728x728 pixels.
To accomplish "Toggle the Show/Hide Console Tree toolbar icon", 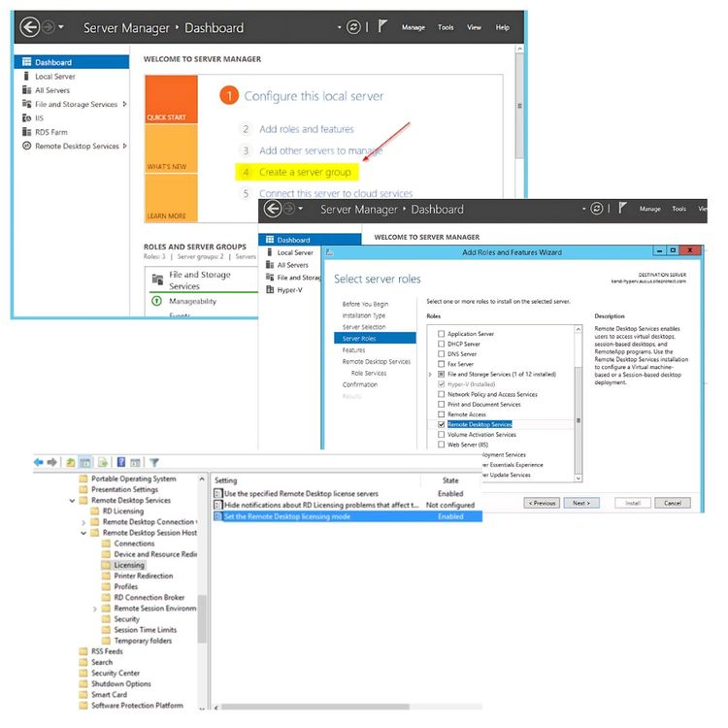I will coord(85,462).
